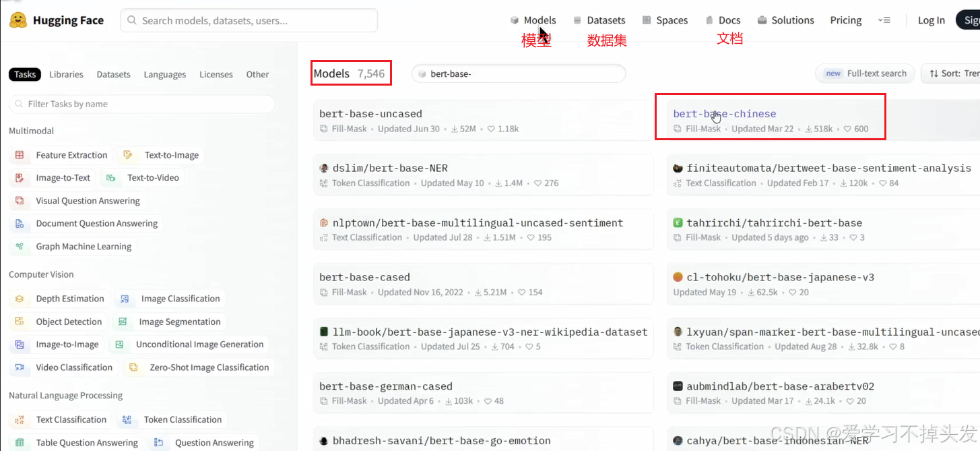Switch to the Other filter tab
This screenshot has width=980, height=451.
[257, 74]
